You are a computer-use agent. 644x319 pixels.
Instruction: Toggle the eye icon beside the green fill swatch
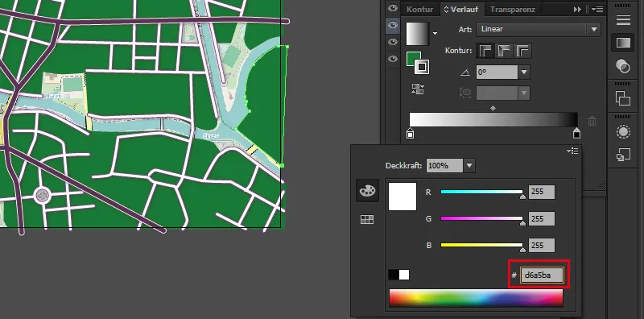[393, 59]
